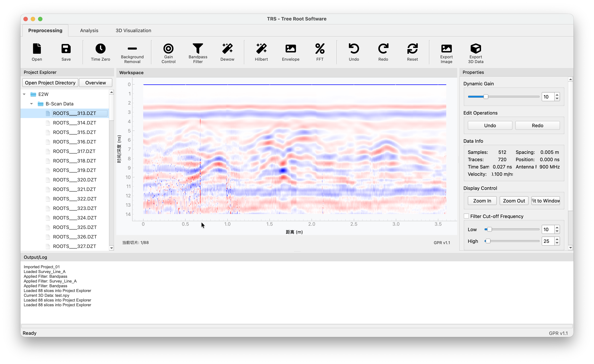The width and height of the screenshot is (594, 364).
Task: Select ROOTS___320.DZT in the tree
Action: [x=75, y=180]
